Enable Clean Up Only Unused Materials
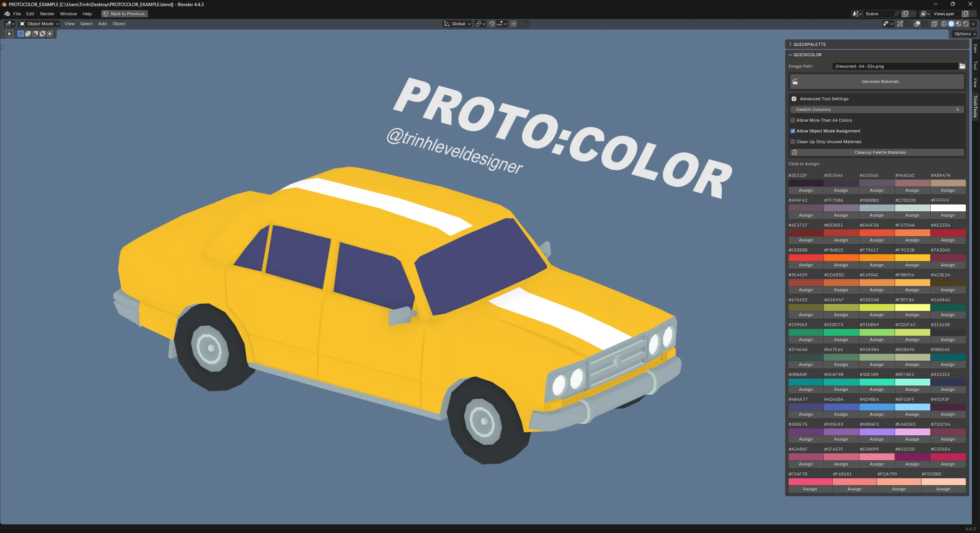The height and width of the screenshot is (533, 980). point(793,142)
